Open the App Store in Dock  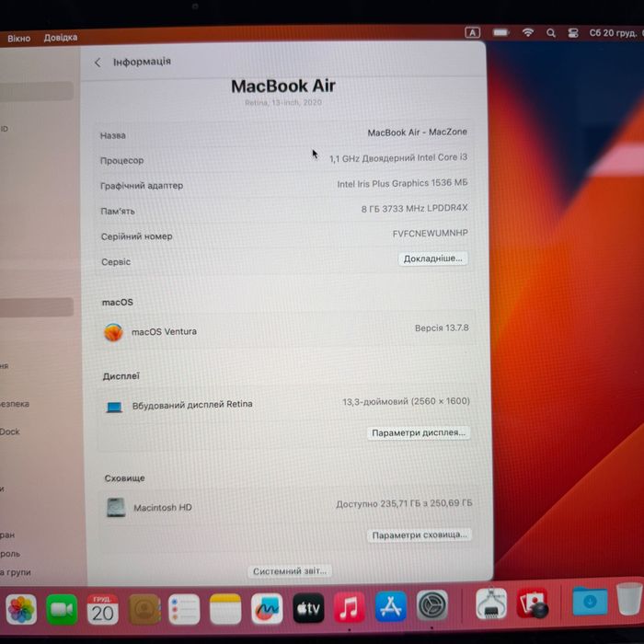[391, 606]
